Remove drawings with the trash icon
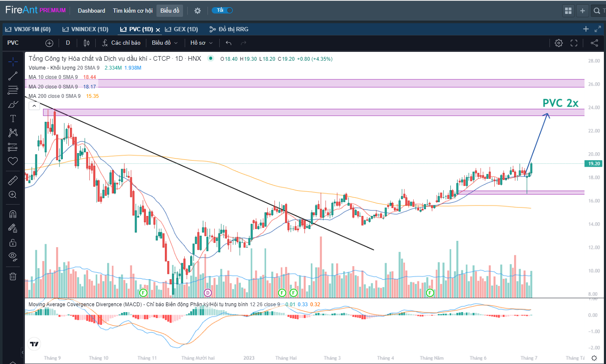 point(13,277)
